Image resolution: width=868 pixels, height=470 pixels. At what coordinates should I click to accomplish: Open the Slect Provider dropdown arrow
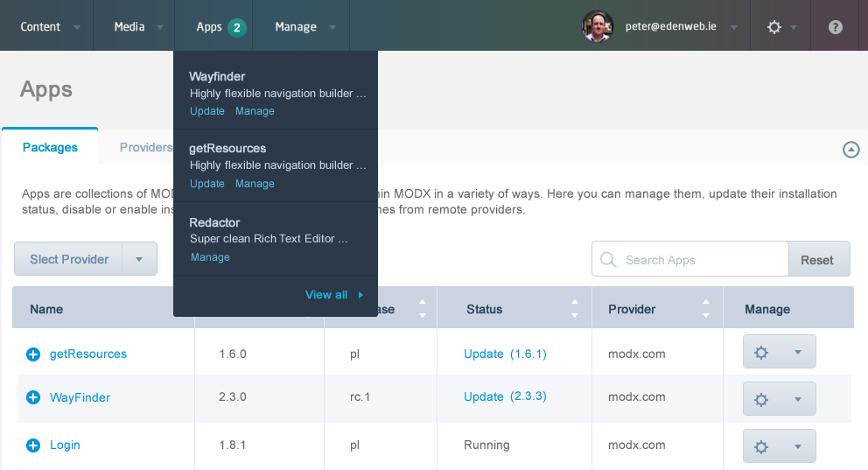pos(139,259)
